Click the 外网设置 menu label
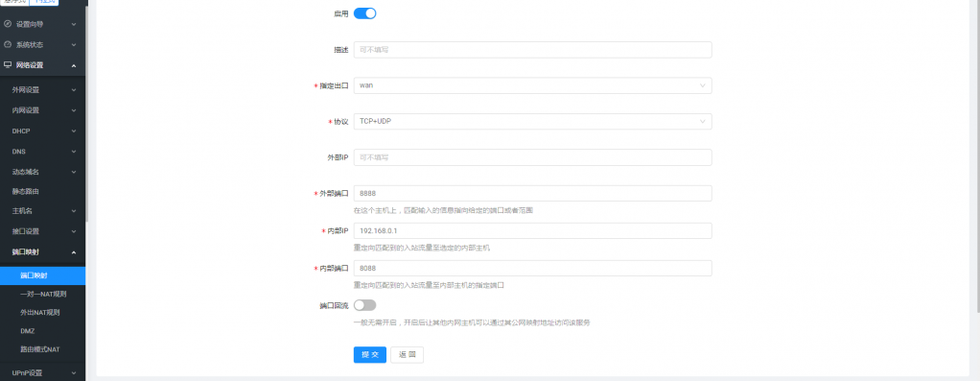 (26, 90)
